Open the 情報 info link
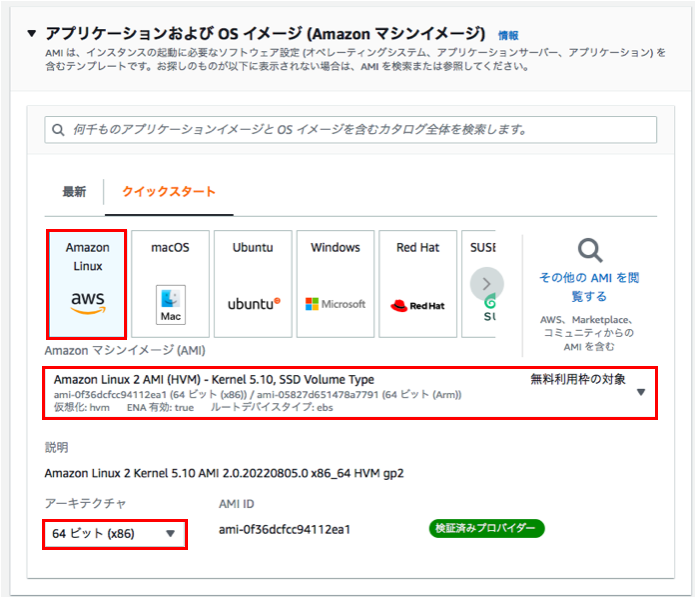 (x=508, y=35)
